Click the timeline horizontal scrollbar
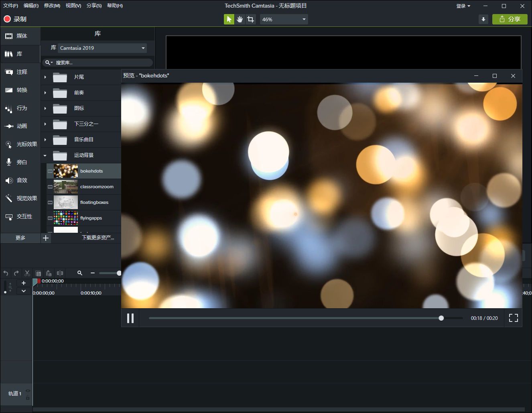This screenshot has width=532, height=413. (x=279, y=409)
